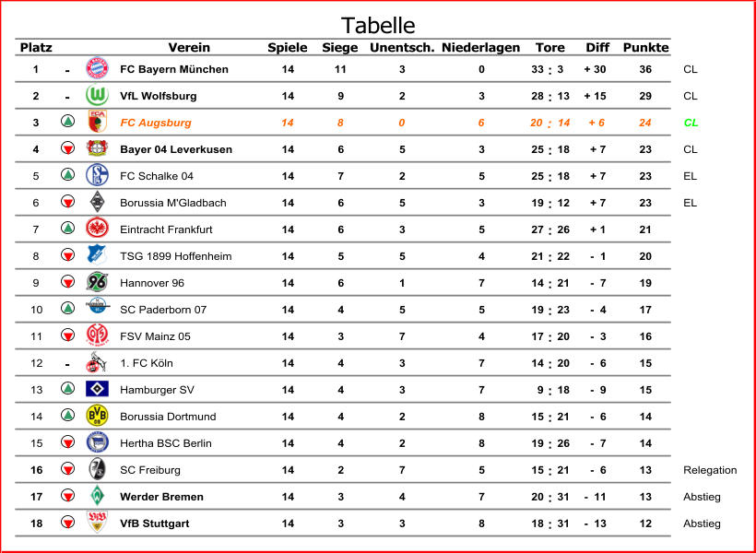Click the Tore column header
The height and width of the screenshot is (553, 756).
tap(549, 48)
